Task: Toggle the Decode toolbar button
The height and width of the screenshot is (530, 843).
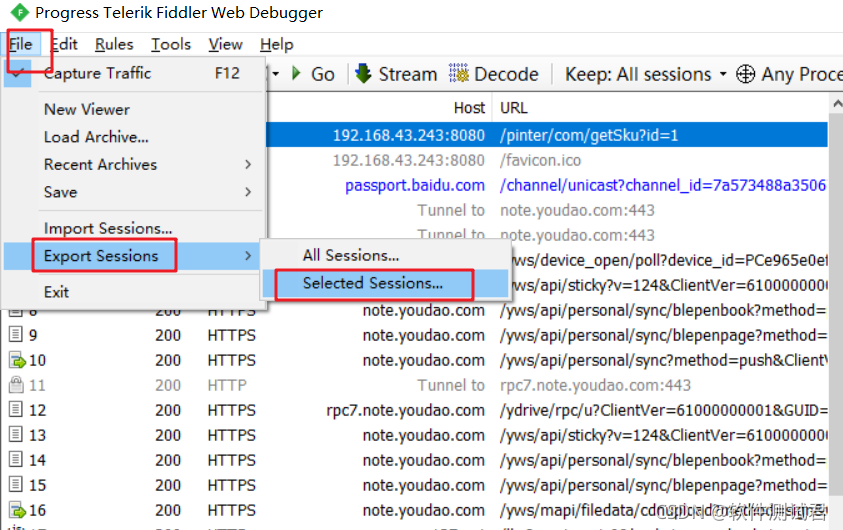Action: [x=494, y=74]
